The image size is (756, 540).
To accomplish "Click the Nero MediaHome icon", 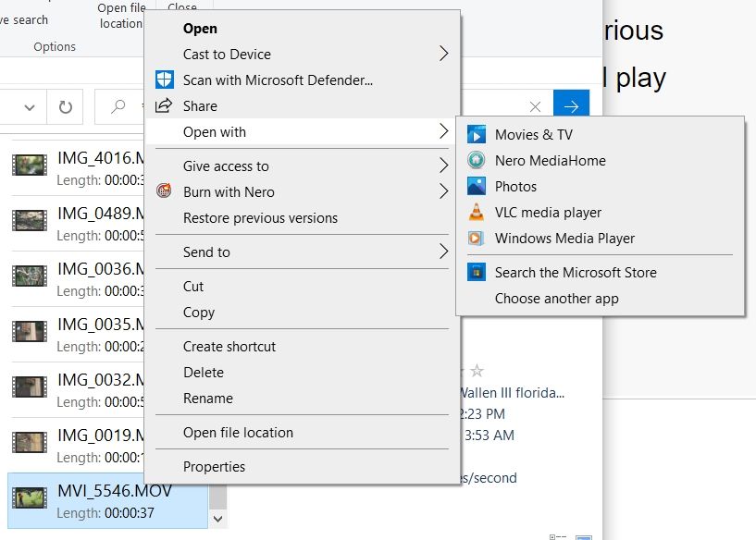I will tap(477, 161).
